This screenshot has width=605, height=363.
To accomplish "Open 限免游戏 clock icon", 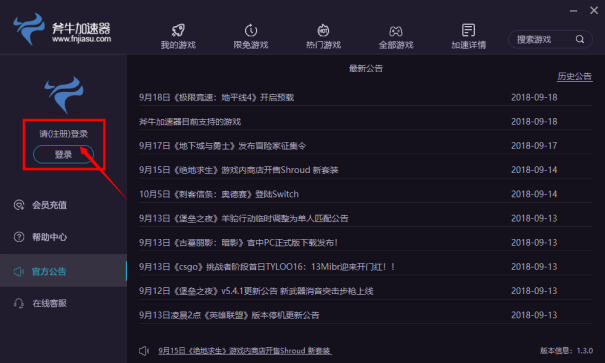I will 251,30.
